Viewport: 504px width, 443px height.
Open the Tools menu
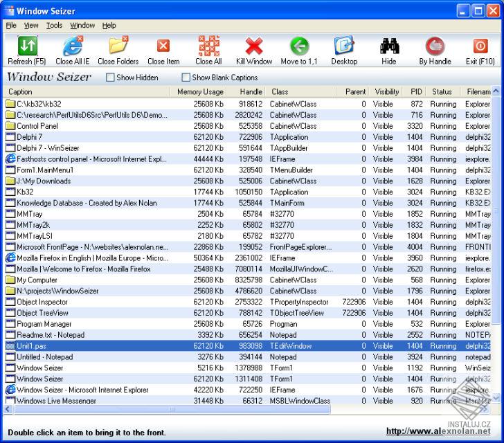click(54, 26)
